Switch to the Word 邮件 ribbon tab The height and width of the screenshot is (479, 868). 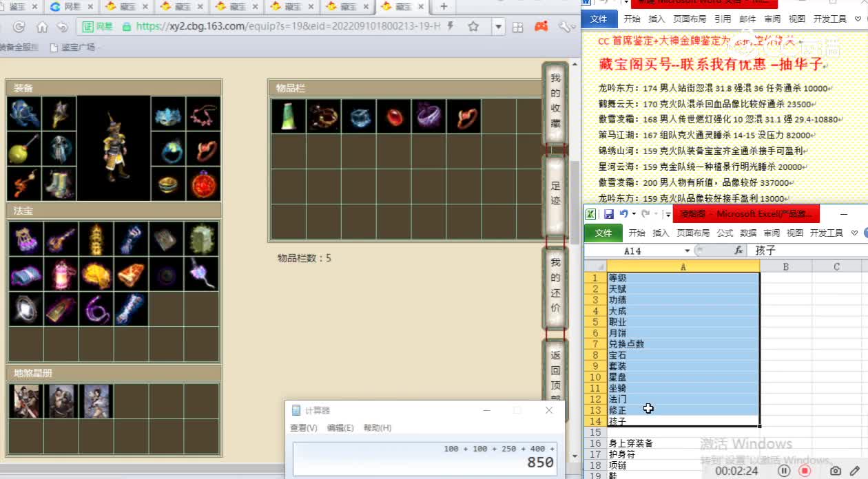747,19
